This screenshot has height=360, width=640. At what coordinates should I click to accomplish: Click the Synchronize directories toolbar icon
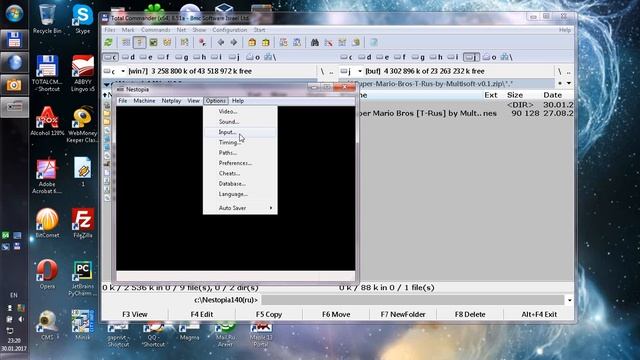point(342,42)
